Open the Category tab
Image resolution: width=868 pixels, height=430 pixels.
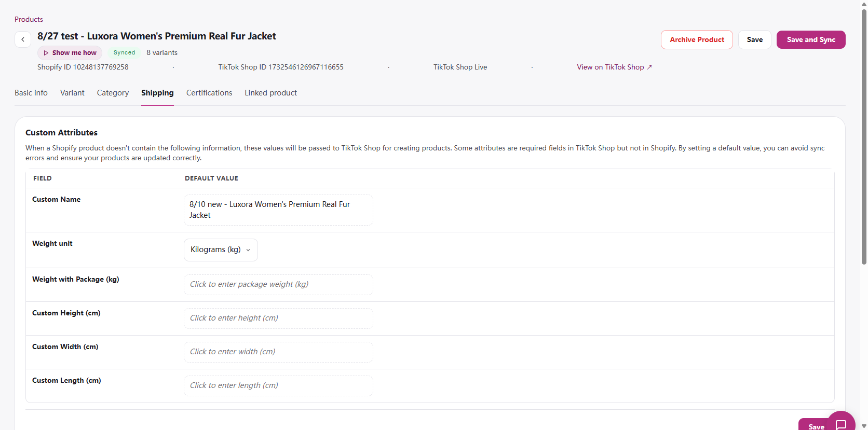click(113, 93)
